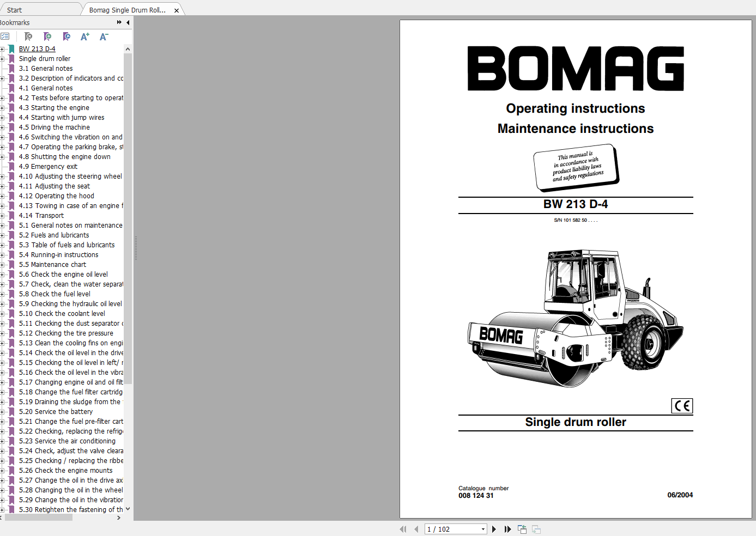
Task: Click the bookmark options checklist icon
Action: [x=5, y=36]
